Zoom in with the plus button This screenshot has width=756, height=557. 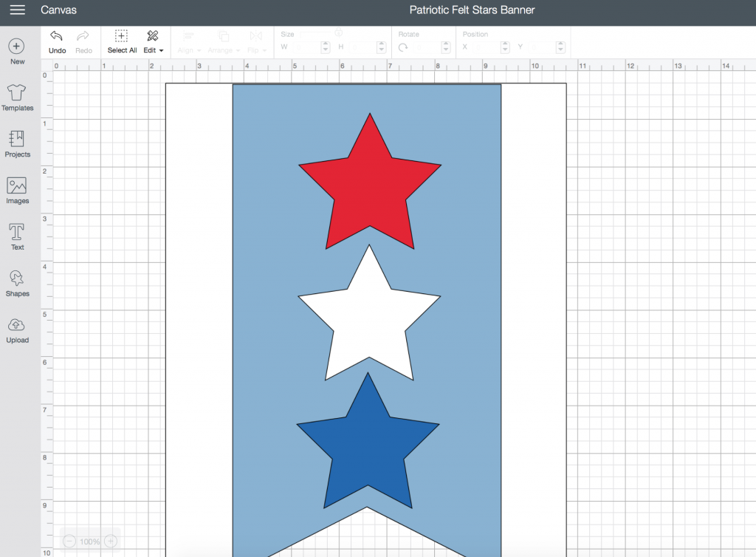pos(111,541)
